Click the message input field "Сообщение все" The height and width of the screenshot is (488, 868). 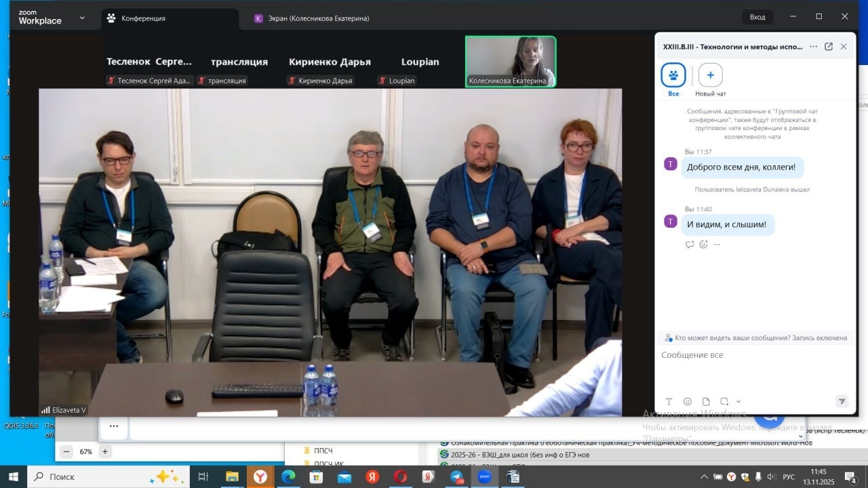pyautogui.click(x=746, y=355)
